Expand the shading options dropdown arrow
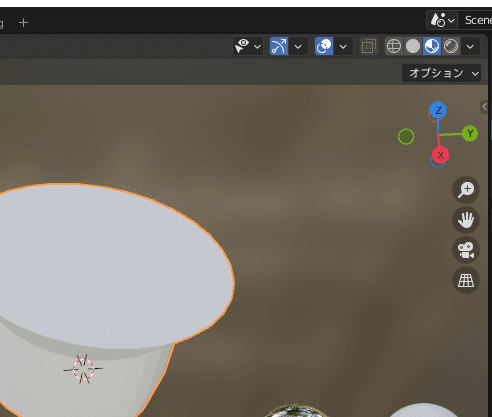The width and height of the screenshot is (492, 417). click(x=470, y=46)
